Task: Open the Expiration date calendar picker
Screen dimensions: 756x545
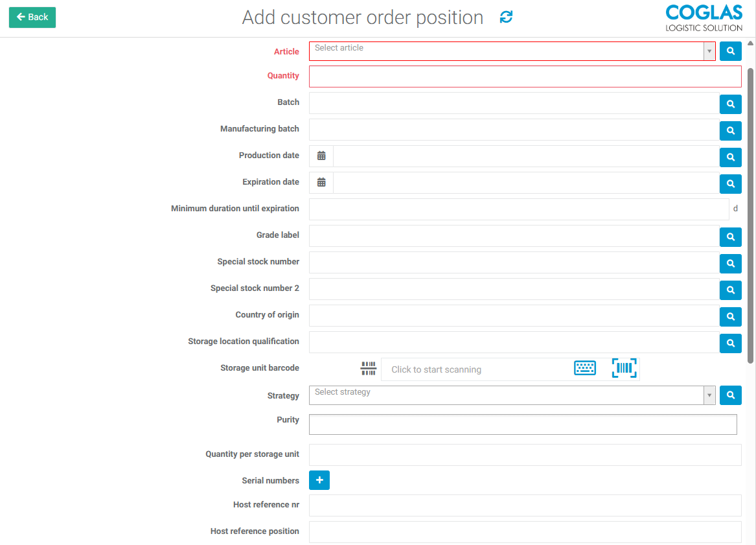Action: coord(321,183)
